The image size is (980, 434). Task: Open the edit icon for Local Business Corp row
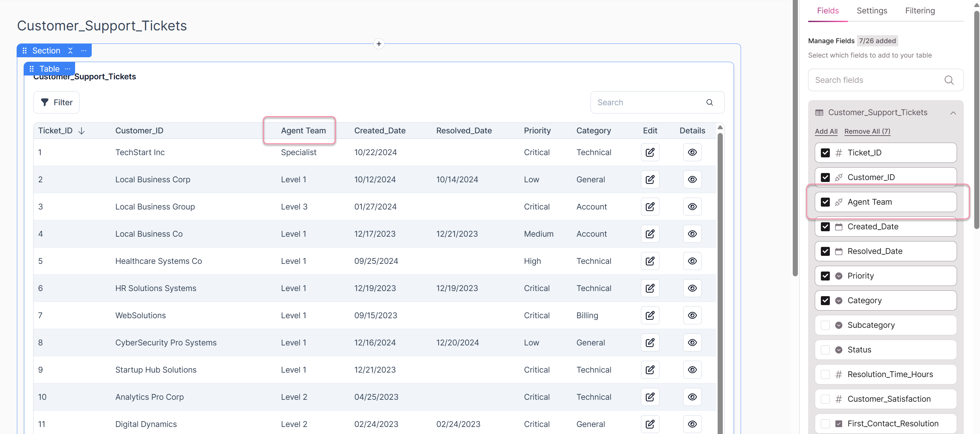(650, 179)
